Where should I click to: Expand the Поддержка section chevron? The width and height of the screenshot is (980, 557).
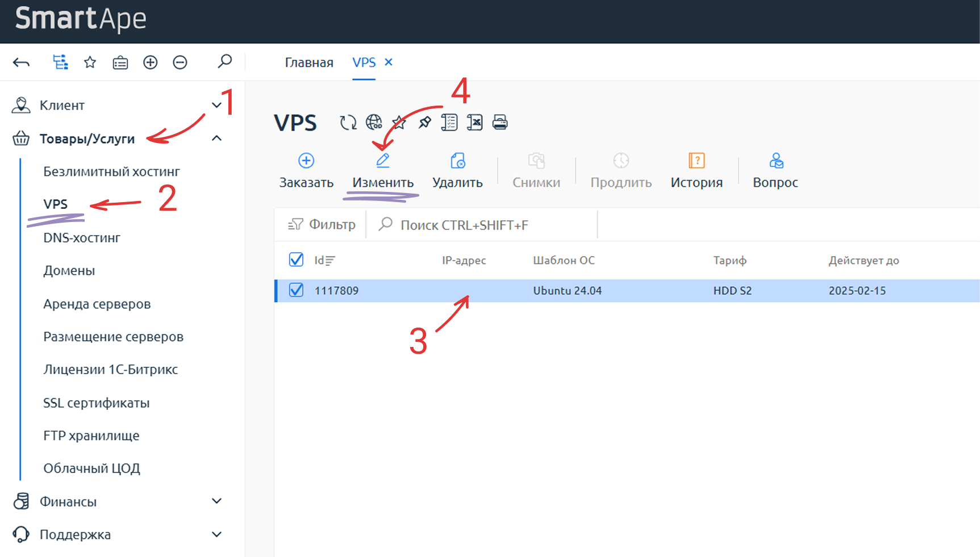tap(216, 534)
